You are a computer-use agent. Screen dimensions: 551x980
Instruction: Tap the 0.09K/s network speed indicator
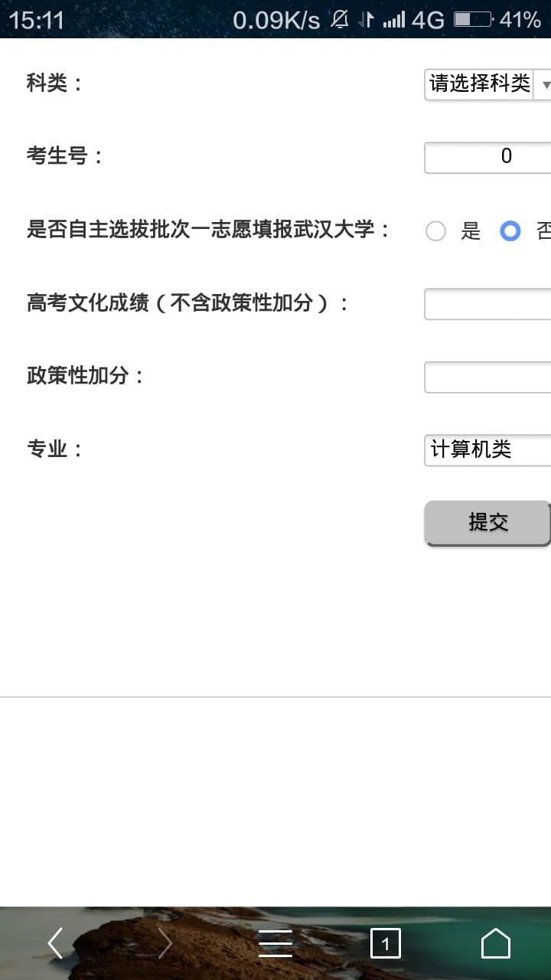[276, 20]
